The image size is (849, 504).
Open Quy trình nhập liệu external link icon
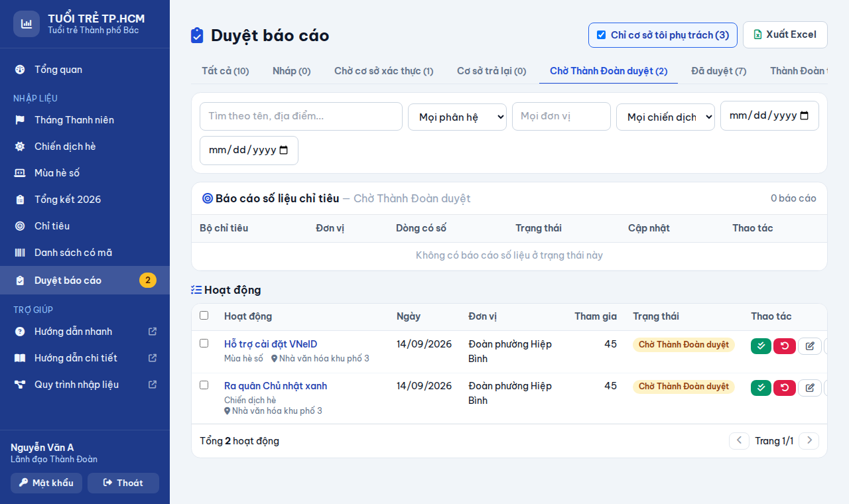coord(153,385)
